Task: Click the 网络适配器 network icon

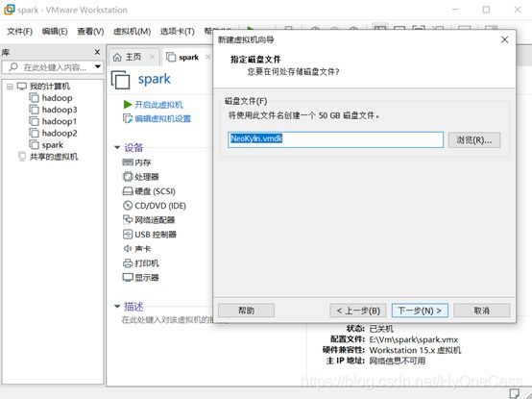Action: 128,220
